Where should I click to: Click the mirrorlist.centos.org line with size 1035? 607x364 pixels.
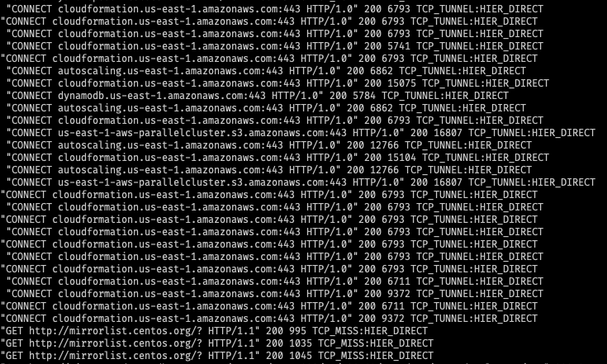point(216,343)
